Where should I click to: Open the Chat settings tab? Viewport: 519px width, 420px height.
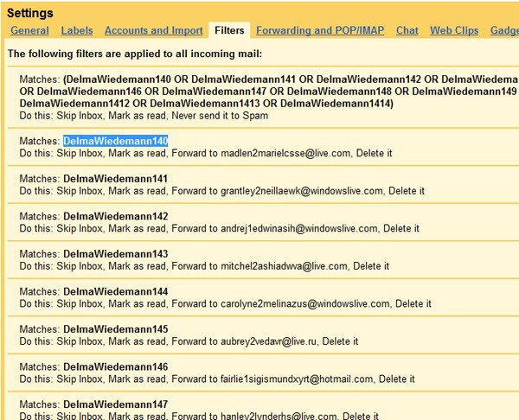tap(407, 30)
